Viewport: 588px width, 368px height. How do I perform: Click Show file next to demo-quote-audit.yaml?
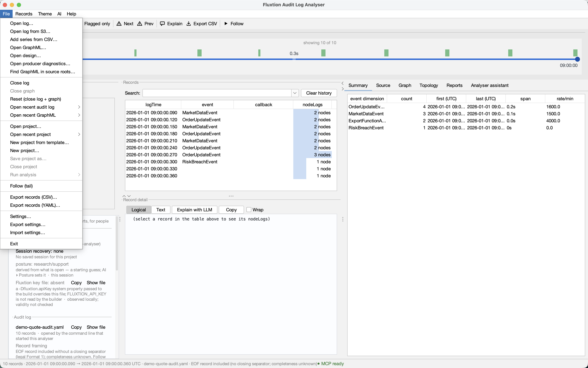pyautogui.click(x=96, y=327)
